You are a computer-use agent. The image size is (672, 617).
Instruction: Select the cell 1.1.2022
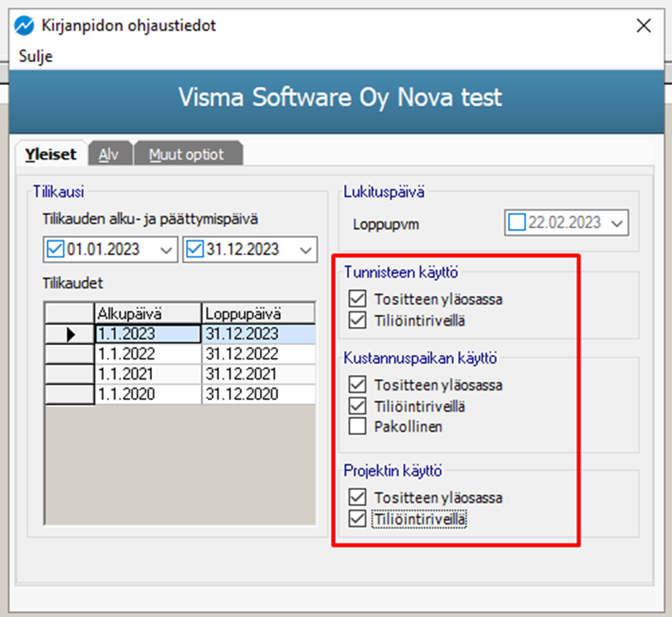[148, 354]
